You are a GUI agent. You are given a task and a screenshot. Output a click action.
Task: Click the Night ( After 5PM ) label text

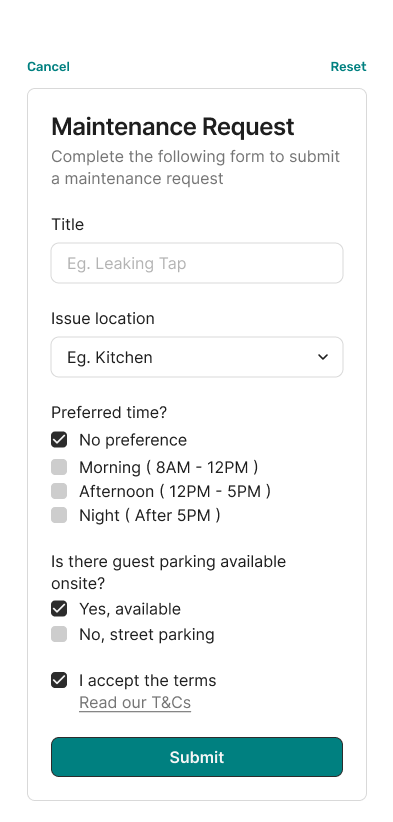150,516
